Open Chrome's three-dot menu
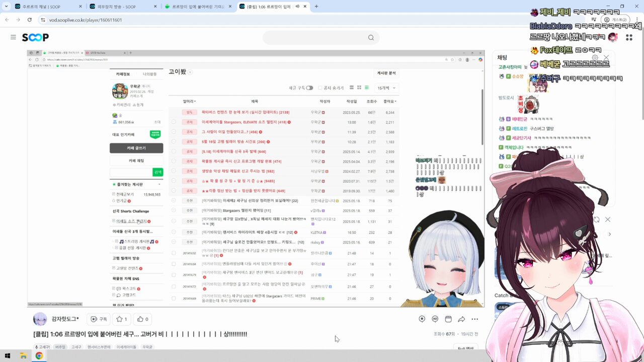644x362 pixels. pos(637,20)
